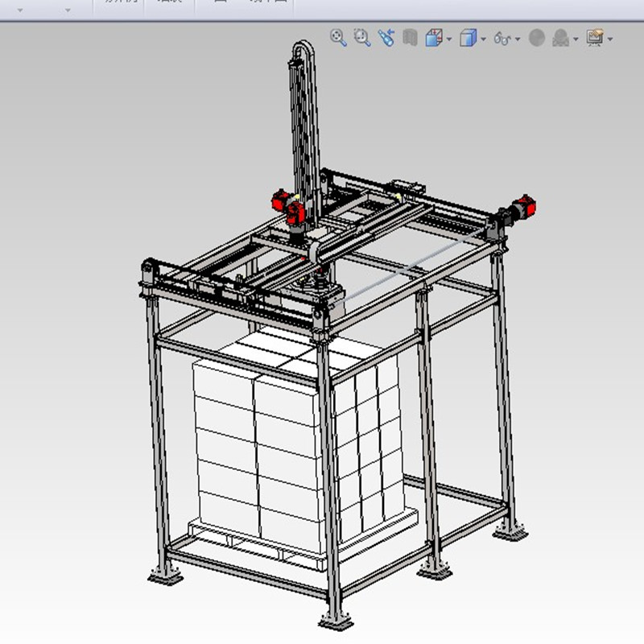Image resolution: width=644 pixels, height=644 pixels.
Task: Toggle the Section View icon
Action: 410,38
